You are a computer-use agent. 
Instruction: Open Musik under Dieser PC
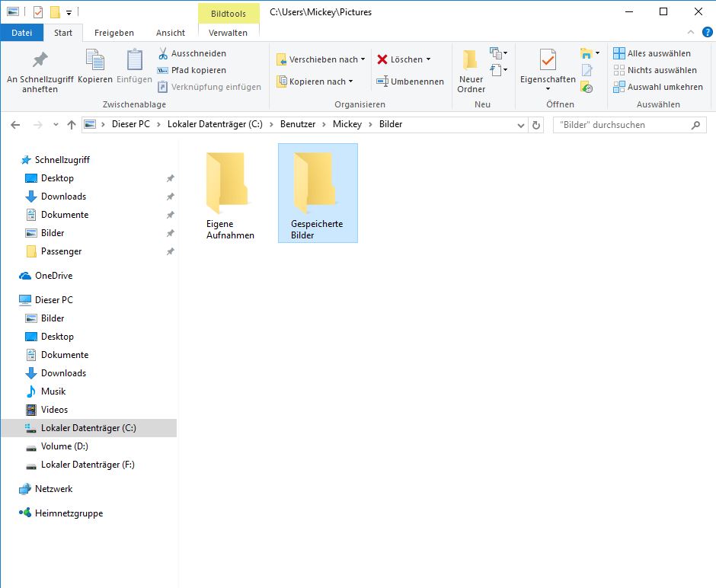(x=53, y=391)
